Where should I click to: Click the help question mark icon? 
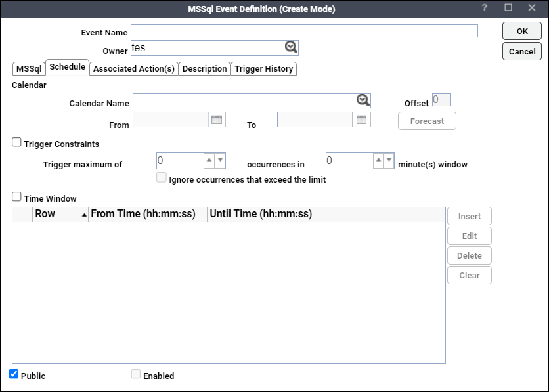tap(485, 8)
